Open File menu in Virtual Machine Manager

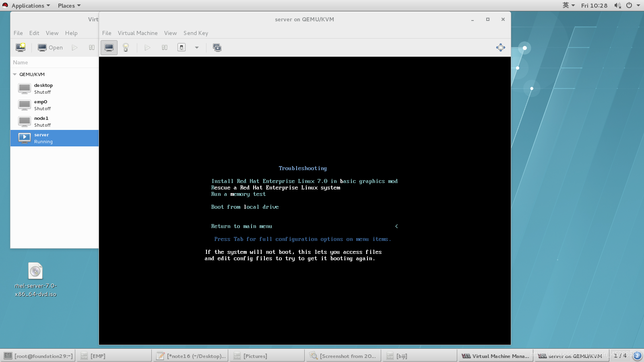point(18,33)
